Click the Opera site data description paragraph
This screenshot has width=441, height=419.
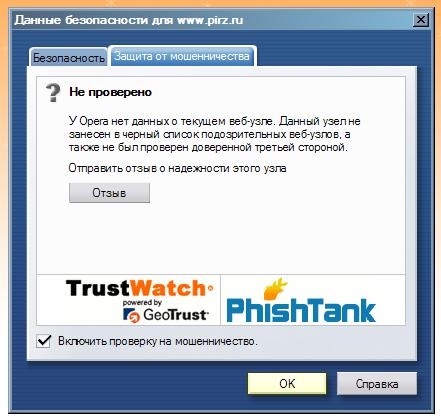(x=215, y=134)
